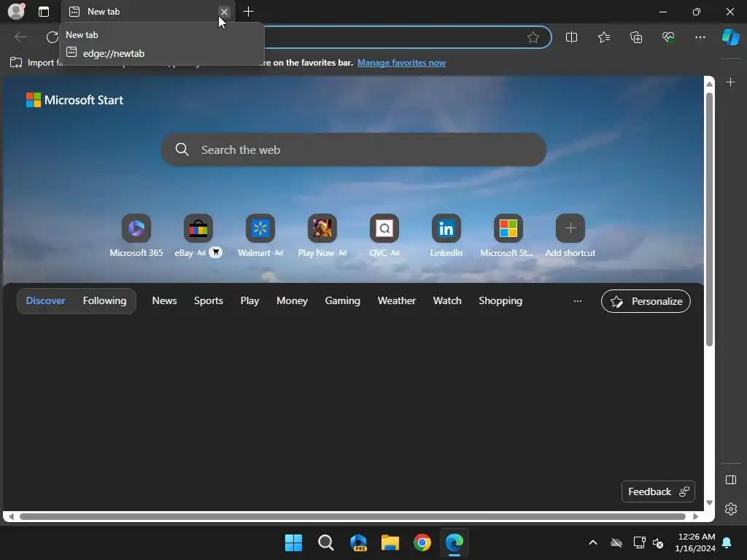Open the Gaming category

click(343, 301)
